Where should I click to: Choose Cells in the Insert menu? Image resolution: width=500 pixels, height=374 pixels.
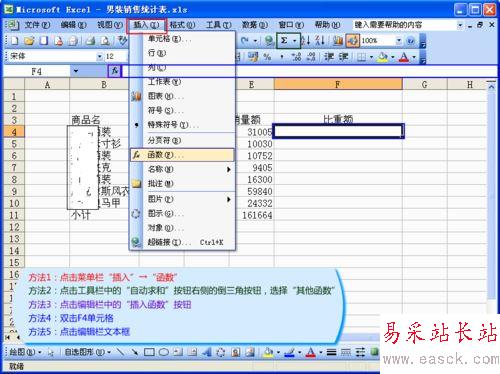pos(182,39)
